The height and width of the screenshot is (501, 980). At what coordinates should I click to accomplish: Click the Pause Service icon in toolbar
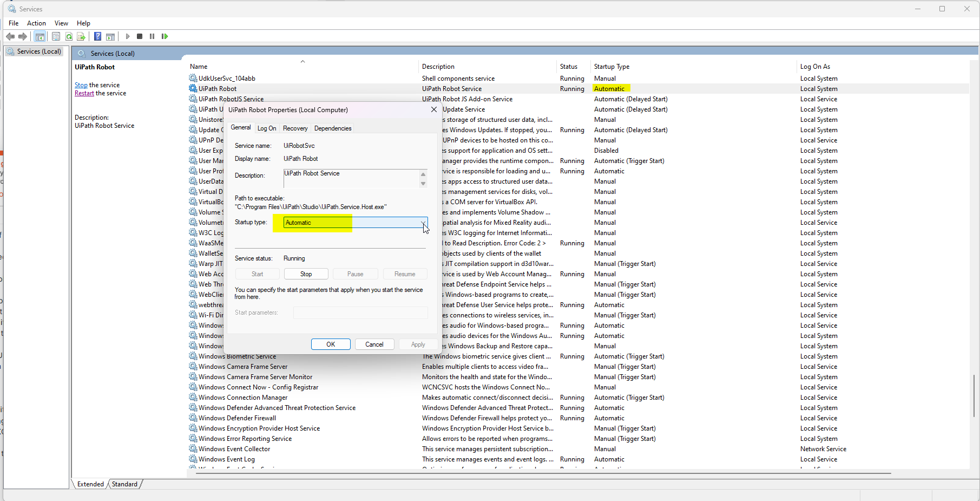pyautogui.click(x=152, y=36)
